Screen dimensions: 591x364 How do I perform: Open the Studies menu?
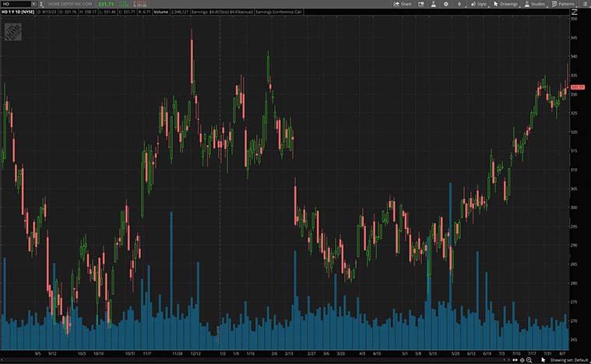534,4
